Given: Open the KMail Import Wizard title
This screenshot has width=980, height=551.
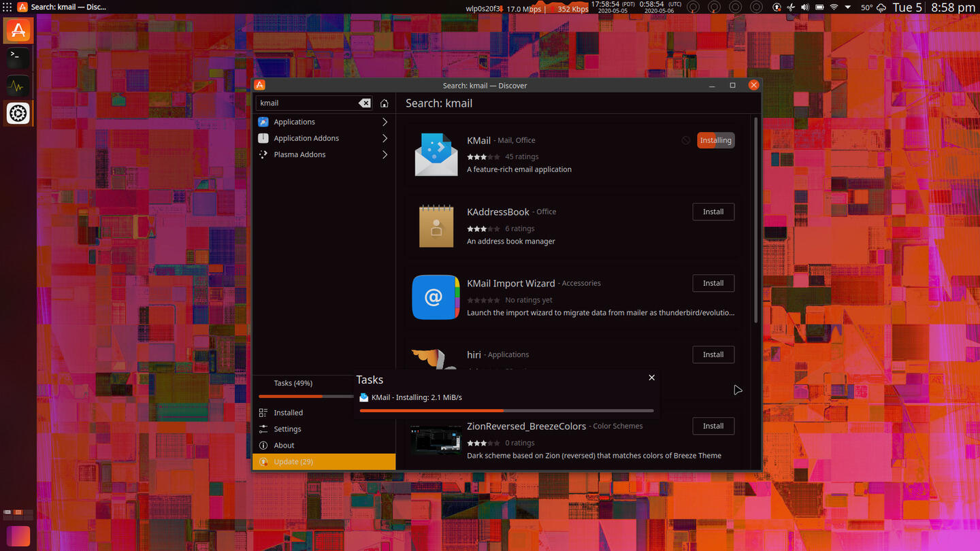Looking at the screenshot, I should [x=511, y=283].
